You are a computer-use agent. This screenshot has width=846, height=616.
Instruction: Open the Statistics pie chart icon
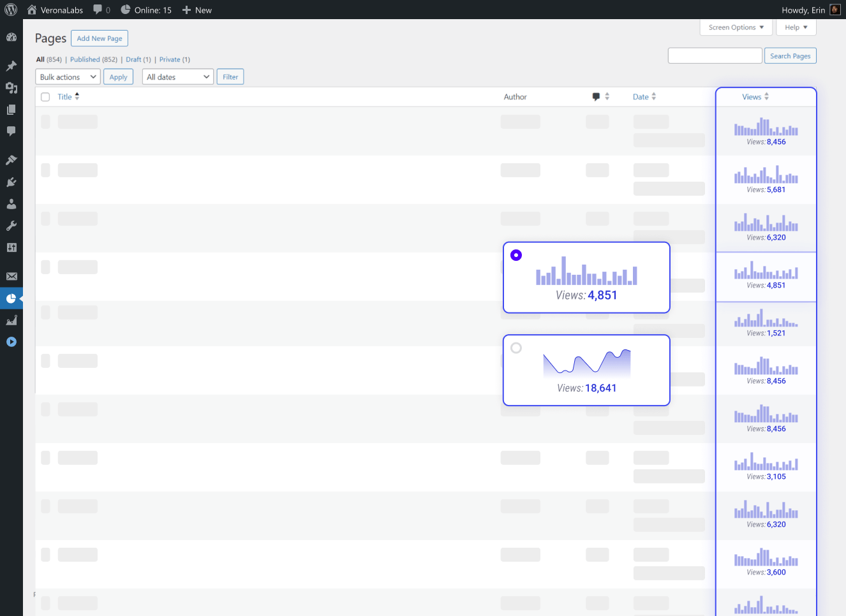11,298
